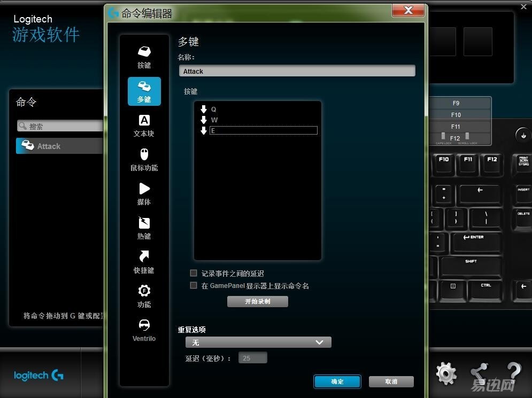Select the 热键 (Hotkey) command type
This screenshot has width=532, height=398.
[143, 228]
